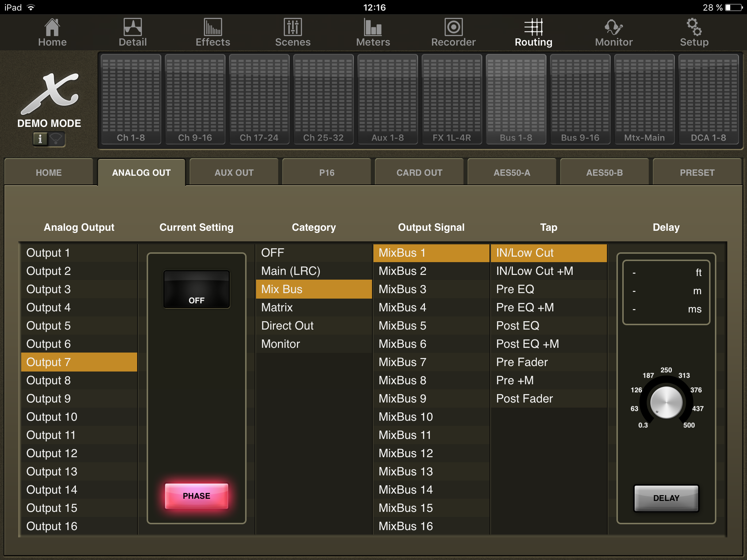Viewport: 747px width, 560px height.
Task: Click the info icon under DEMO MODE
Action: tap(40, 139)
